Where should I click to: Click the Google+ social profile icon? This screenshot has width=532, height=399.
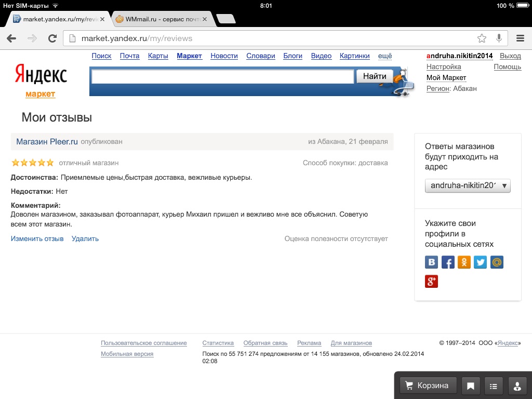point(431,281)
